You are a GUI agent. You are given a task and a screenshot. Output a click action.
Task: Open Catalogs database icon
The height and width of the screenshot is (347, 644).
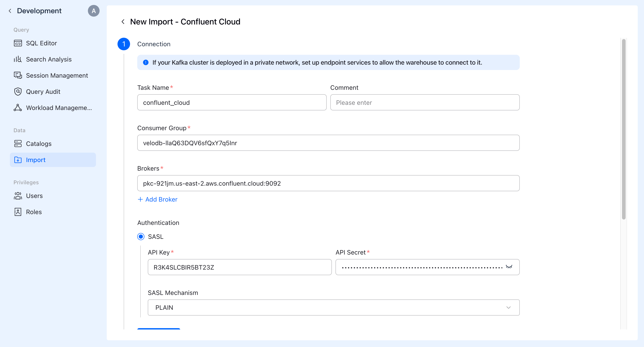click(18, 144)
